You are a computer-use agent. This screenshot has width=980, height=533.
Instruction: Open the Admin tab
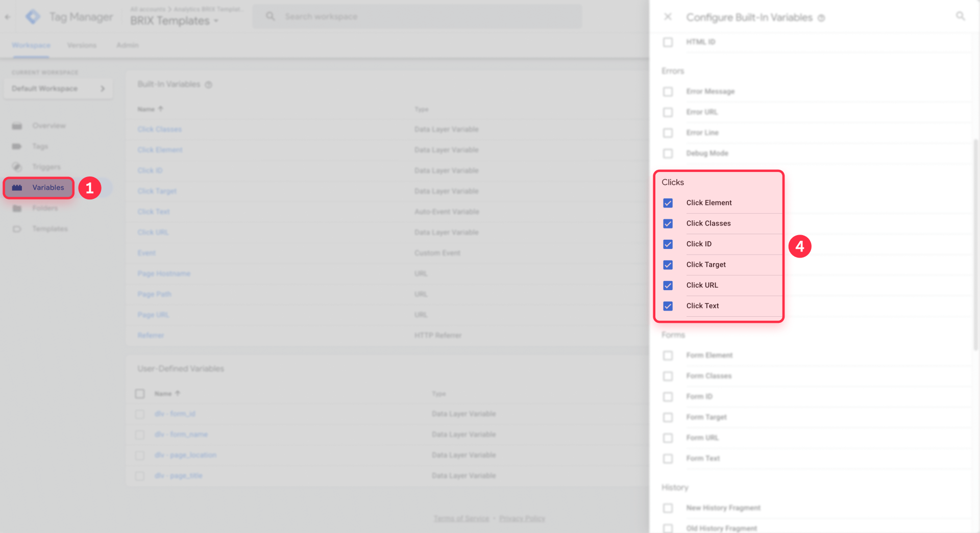127,45
